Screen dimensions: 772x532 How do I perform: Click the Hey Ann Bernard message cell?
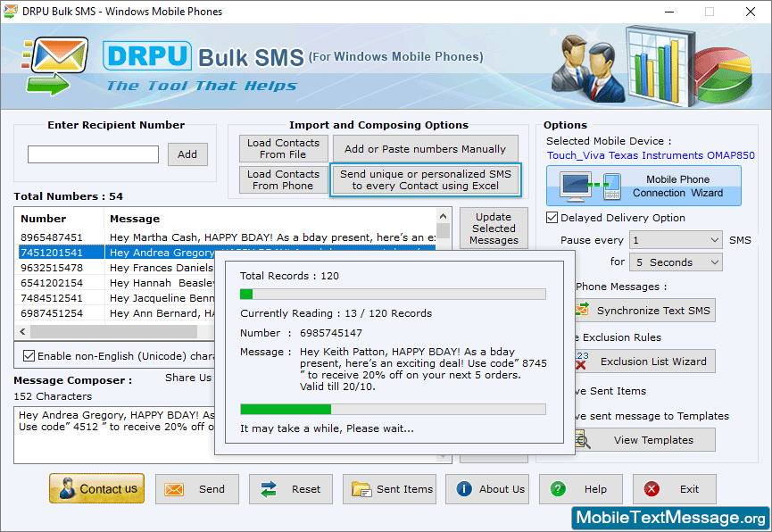(162, 314)
